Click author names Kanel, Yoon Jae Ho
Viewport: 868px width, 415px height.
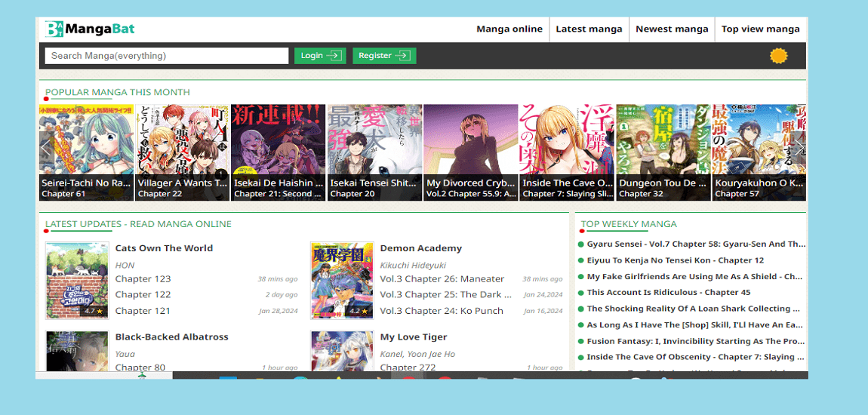[417, 354]
